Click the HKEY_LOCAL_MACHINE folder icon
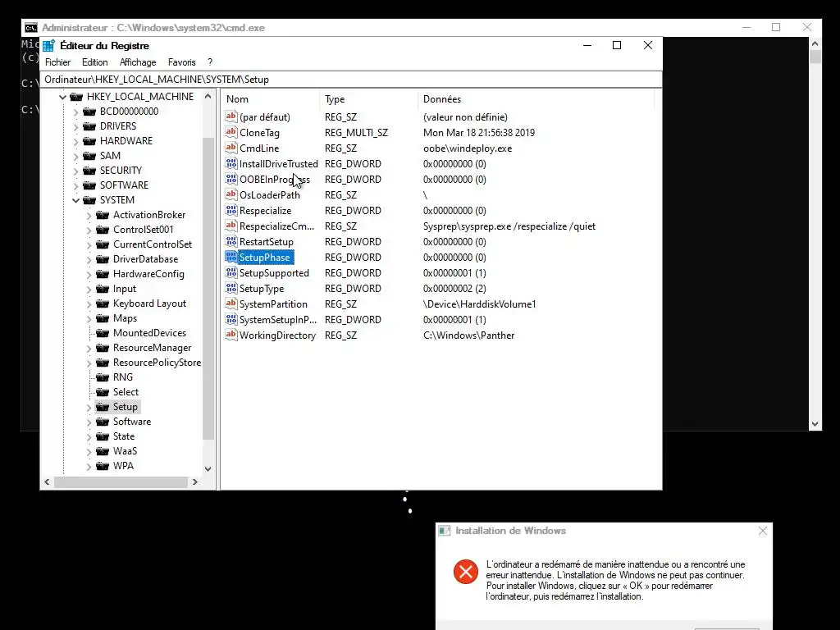Image resolution: width=840 pixels, height=630 pixels. click(x=76, y=97)
